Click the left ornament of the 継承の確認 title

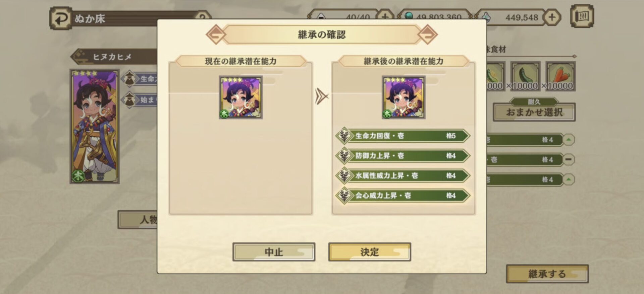(215, 34)
